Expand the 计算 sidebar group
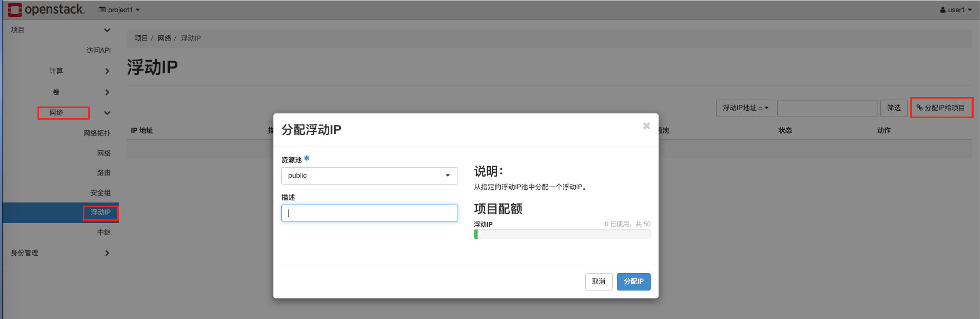 pyautogui.click(x=107, y=71)
